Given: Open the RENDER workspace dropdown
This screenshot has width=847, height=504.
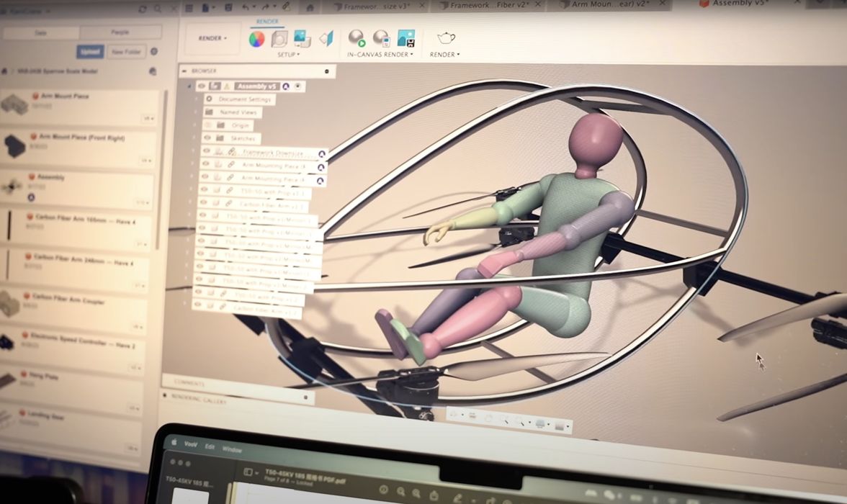Looking at the screenshot, I should point(212,38).
